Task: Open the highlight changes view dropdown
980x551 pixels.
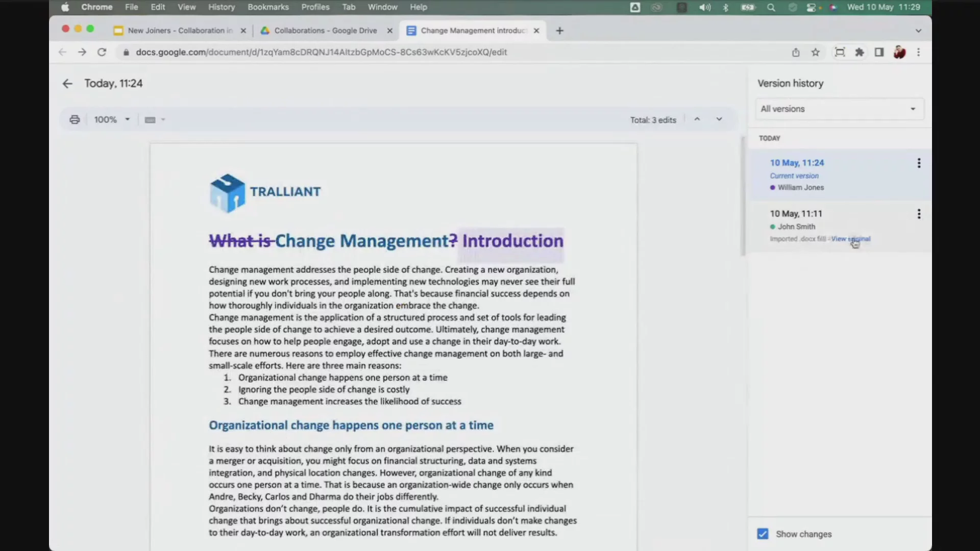Action: pyautogui.click(x=155, y=120)
